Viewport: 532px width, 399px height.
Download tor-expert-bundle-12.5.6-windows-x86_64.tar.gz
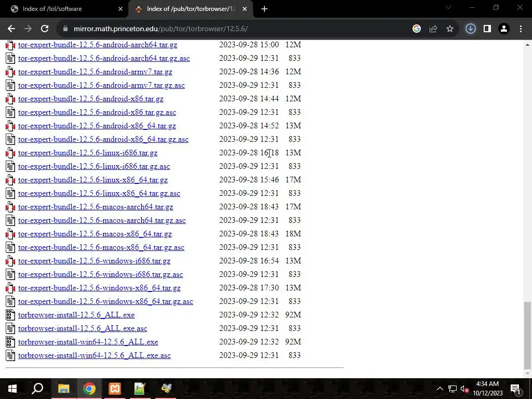click(99, 288)
